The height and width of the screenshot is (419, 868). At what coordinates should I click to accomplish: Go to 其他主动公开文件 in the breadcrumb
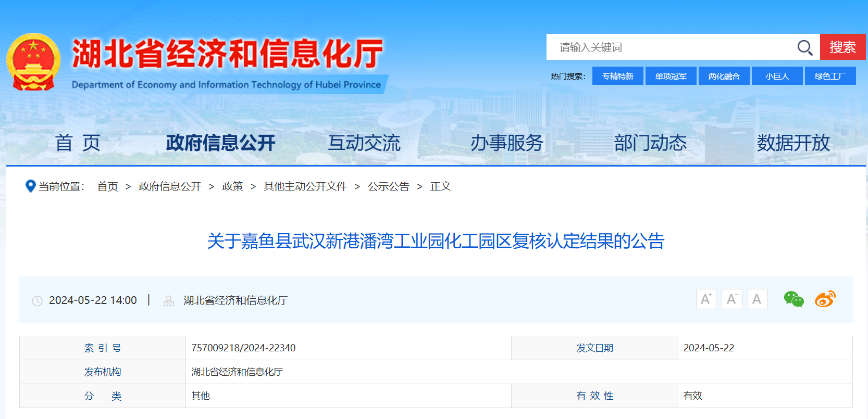pyautogui.click(x=305, y=186)
